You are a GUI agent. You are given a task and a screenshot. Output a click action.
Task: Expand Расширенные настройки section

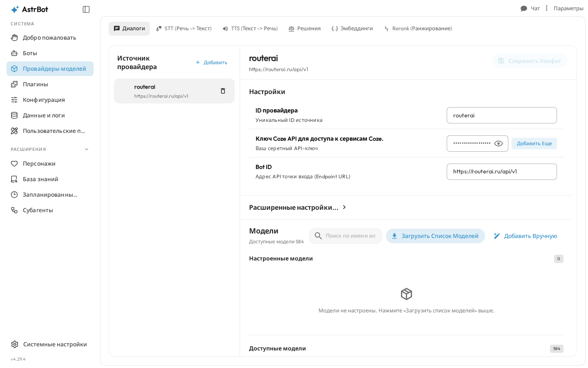[x=298, y=207]
